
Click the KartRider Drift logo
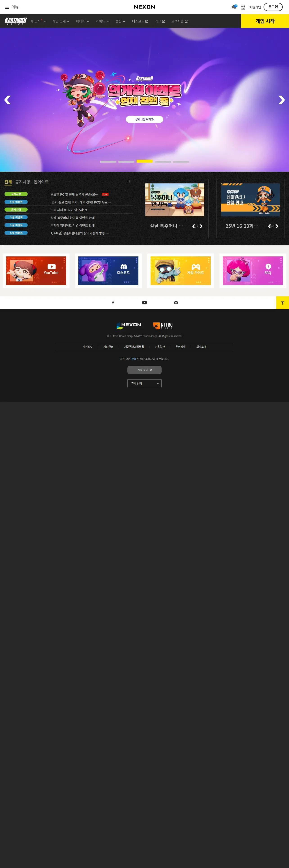(x=16, y=21)
